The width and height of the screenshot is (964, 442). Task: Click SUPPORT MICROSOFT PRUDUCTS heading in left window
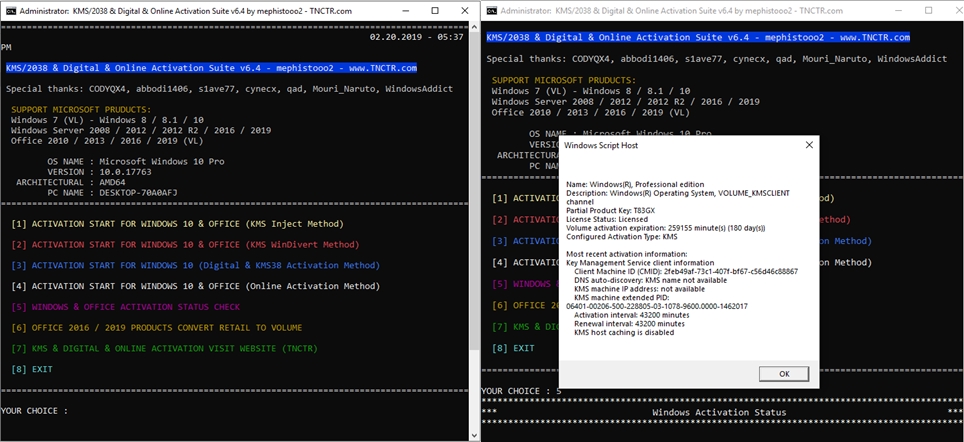pyautogui.click(x=83, y=109)
